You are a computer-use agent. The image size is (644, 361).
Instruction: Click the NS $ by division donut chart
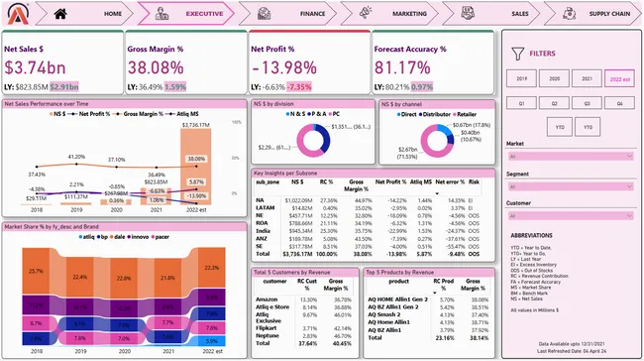(x=313, y=140)
